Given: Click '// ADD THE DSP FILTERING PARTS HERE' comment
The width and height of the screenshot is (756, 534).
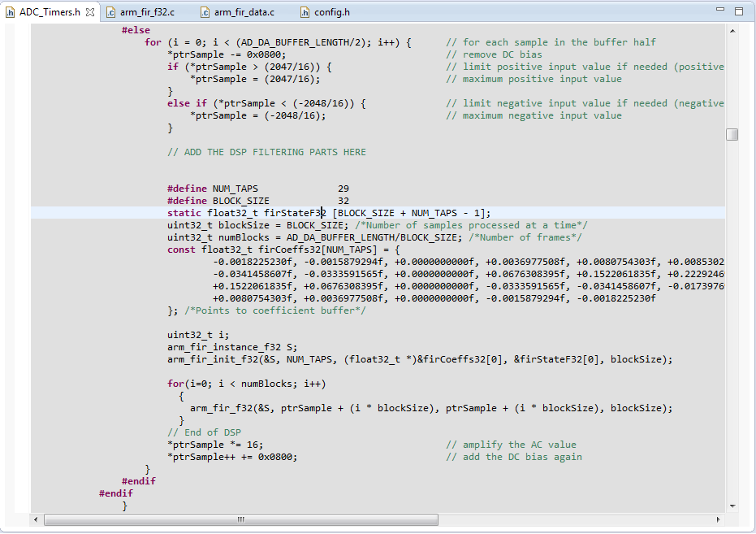Looking at the screenshot, I should (x=266, y=152).
